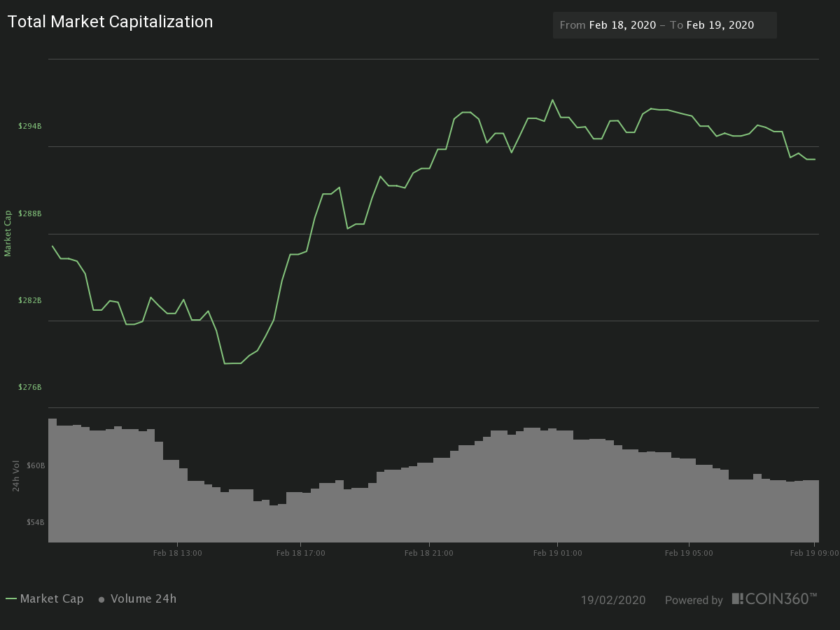Click the Feb 18 13:00 time marker
840x630 pixels.
click(x=178, y=553)
